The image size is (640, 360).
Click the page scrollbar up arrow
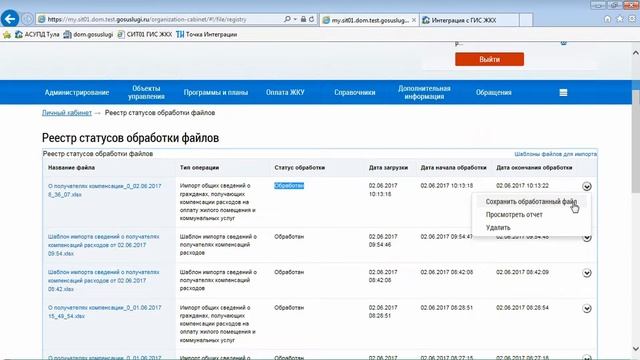pos(636,53)
